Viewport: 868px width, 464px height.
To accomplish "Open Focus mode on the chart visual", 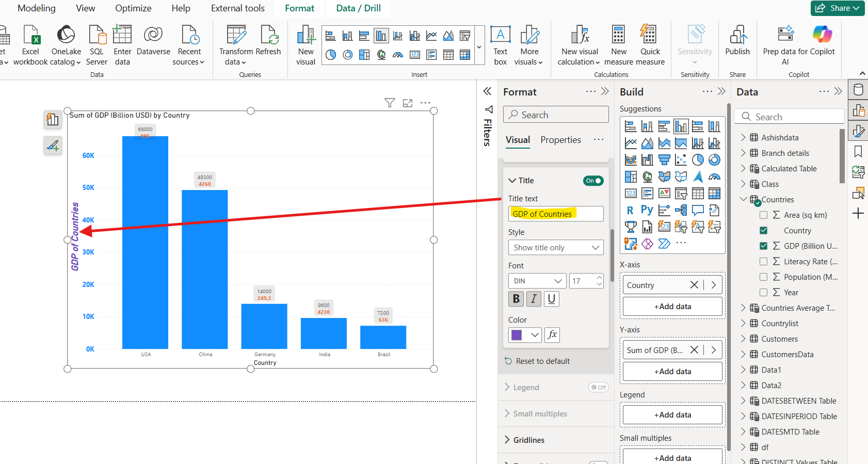I will tap(408, 103).
